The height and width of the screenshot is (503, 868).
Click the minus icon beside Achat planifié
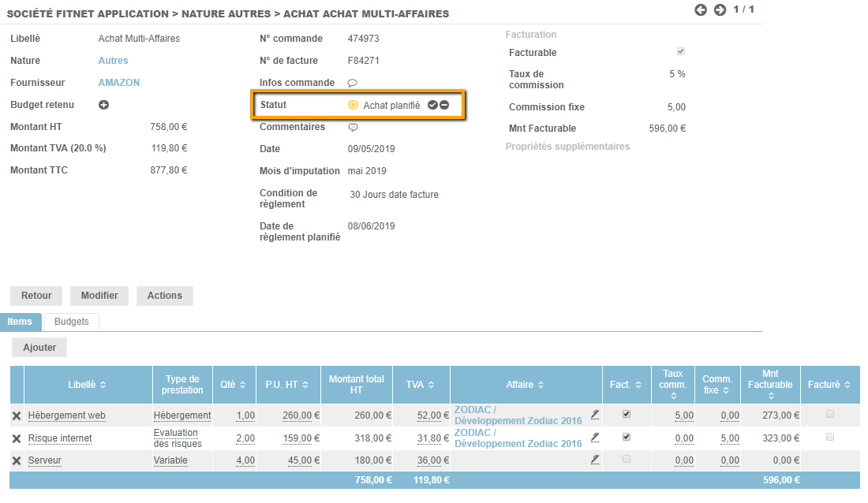[x=444, y=105]
